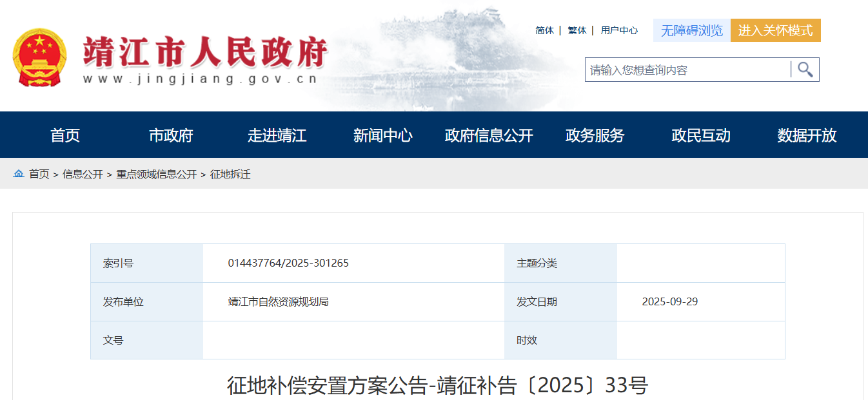Open 数据开放 in the navigation bar
This screenshot has width=868, height=400.
tap(806, 135)
